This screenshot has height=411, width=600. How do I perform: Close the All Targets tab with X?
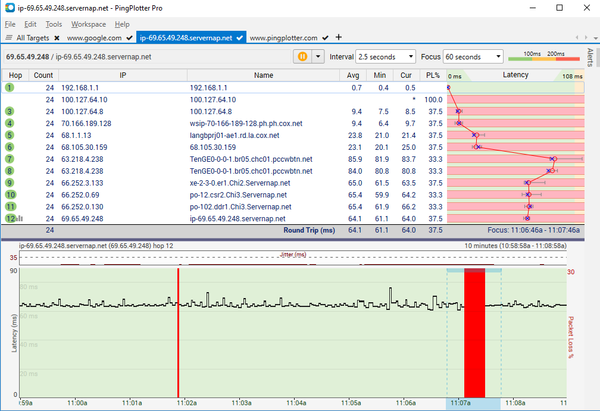click(x=57, y=38)
